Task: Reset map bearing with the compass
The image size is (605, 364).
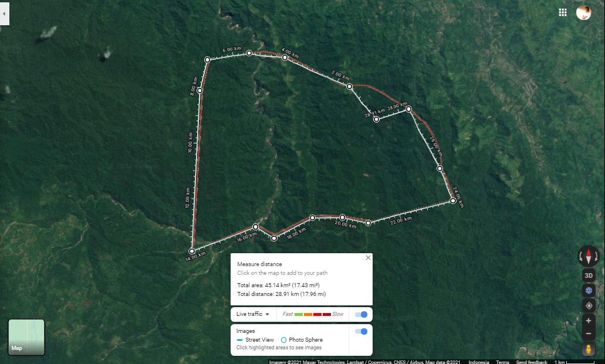Action: [589, 256]
